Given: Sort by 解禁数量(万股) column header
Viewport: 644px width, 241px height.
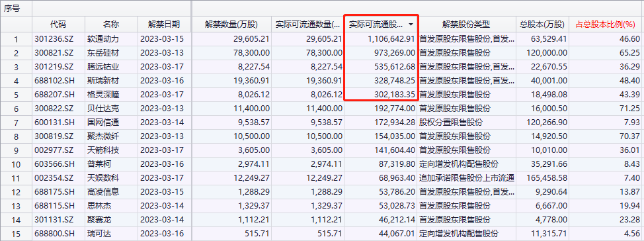Looking at the screenshot, I should (231, 24).
